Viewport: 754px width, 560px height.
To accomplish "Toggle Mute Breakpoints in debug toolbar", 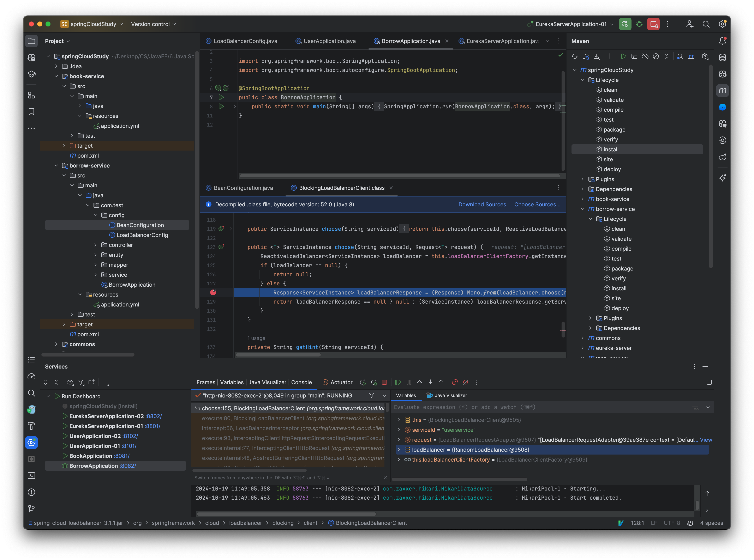I will (466, 382).
